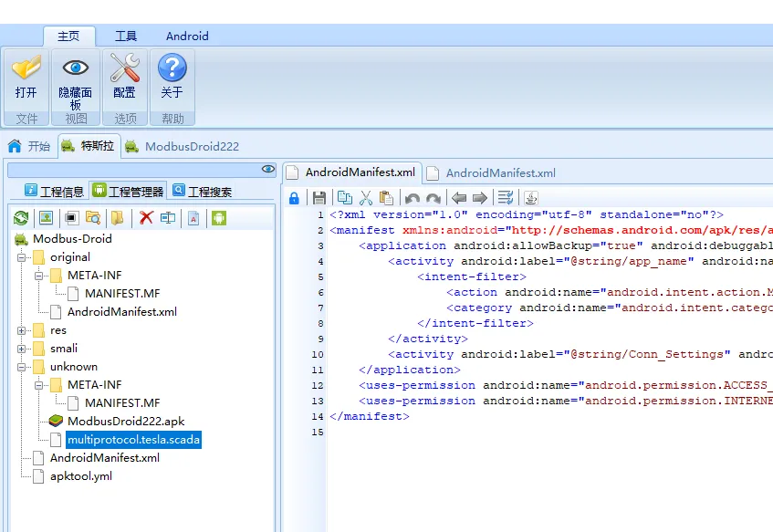Expand the smali folder node
Viewport: 773px width, 532px height.
point(21,349)
